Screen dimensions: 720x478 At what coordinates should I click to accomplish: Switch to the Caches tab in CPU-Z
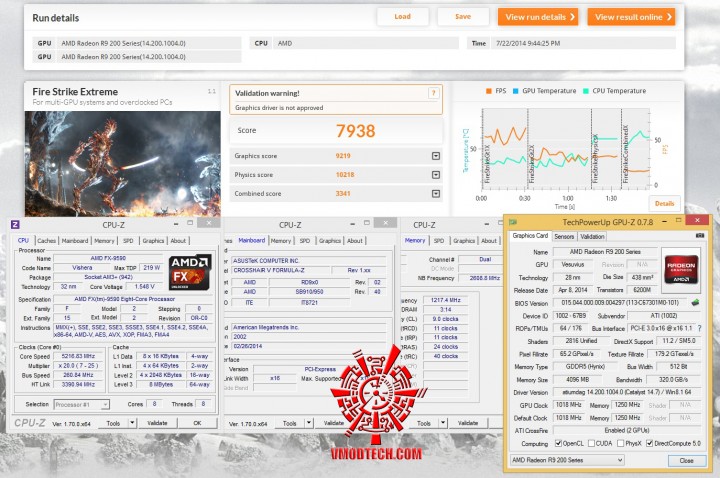pyautogui.click(x=46, y=241)
